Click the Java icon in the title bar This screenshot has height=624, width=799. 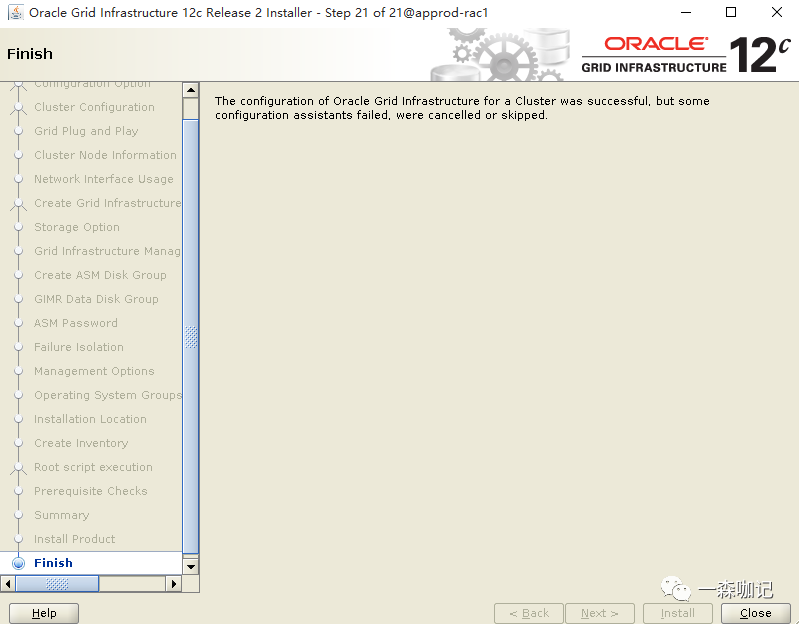pyautogui.click(x=16, y=12)
